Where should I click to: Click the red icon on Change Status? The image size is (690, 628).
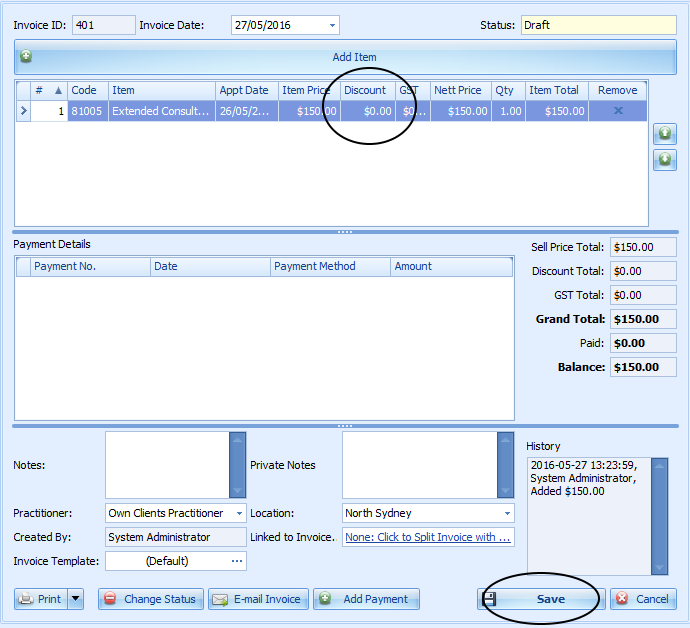tap(110, 599)
